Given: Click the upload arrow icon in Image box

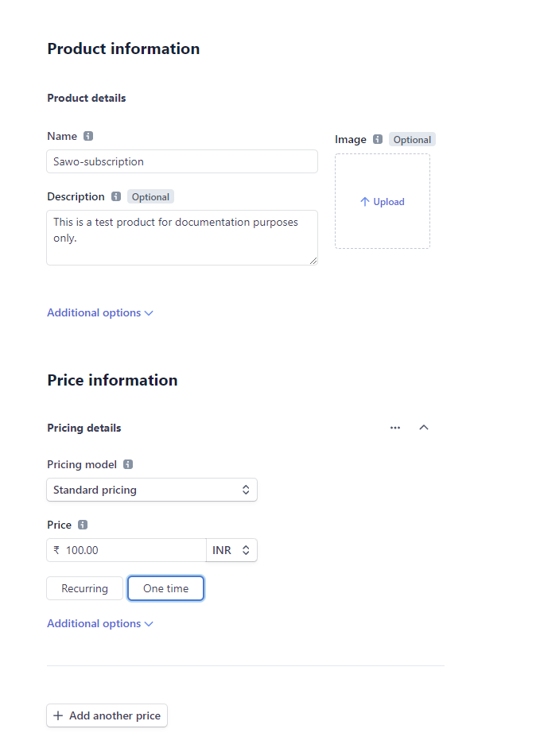Looking at the screenshot, I should 365,202.
